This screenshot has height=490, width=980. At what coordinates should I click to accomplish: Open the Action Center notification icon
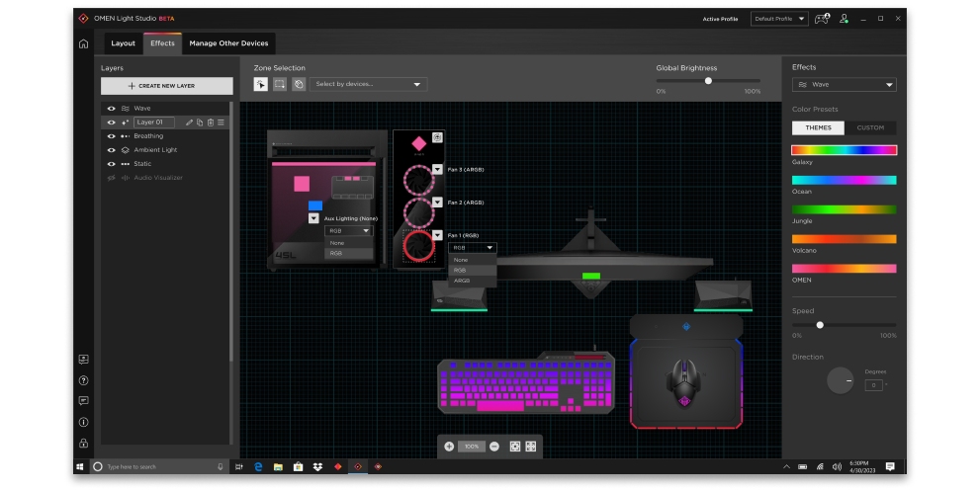(x=890, y=466)
